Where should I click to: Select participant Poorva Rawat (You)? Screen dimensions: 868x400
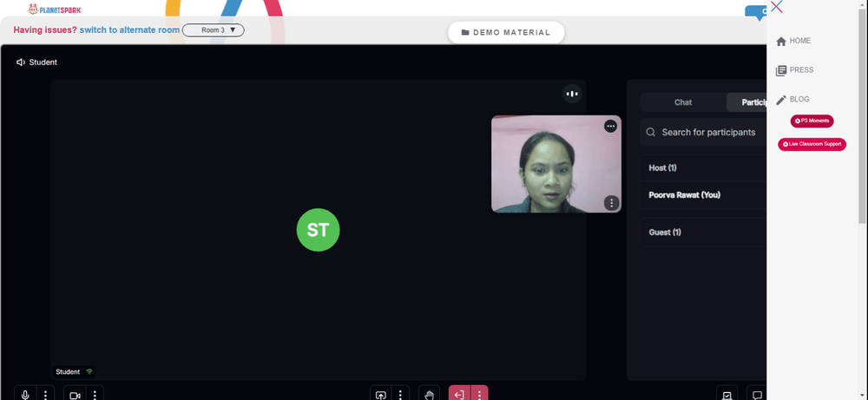[684, 194]
